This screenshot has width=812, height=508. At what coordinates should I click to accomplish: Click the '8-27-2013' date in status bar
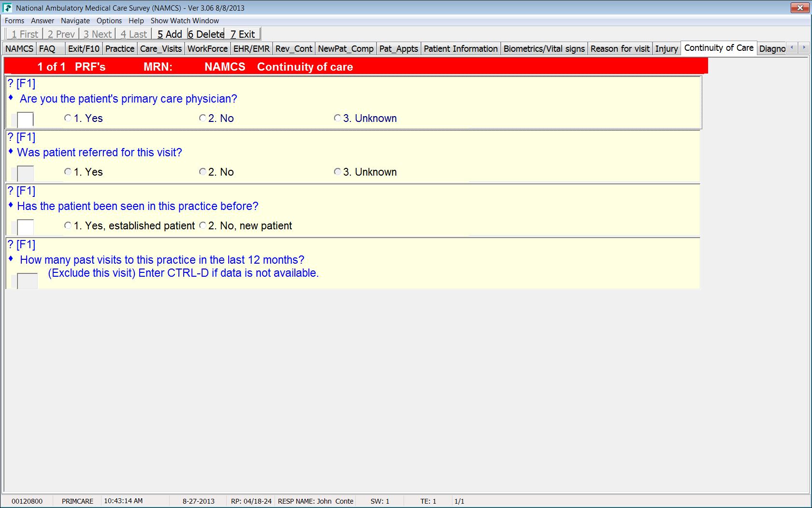(199, 501)
